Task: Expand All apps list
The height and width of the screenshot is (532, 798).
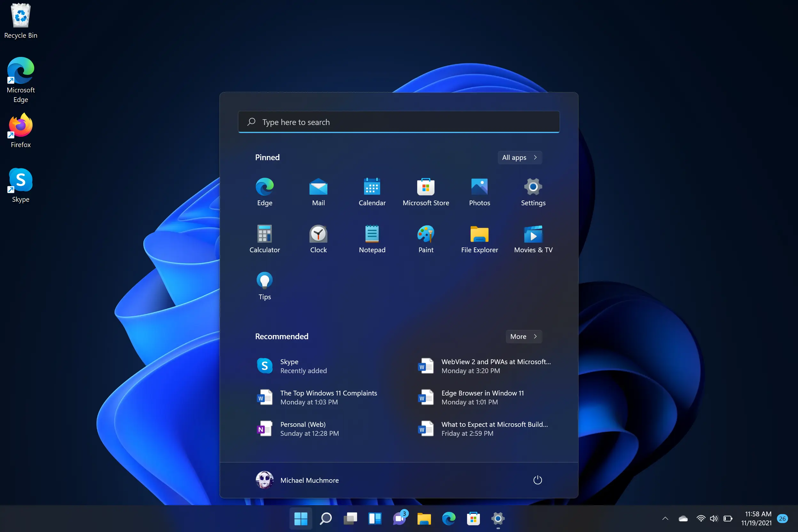Action: point(520,157)
